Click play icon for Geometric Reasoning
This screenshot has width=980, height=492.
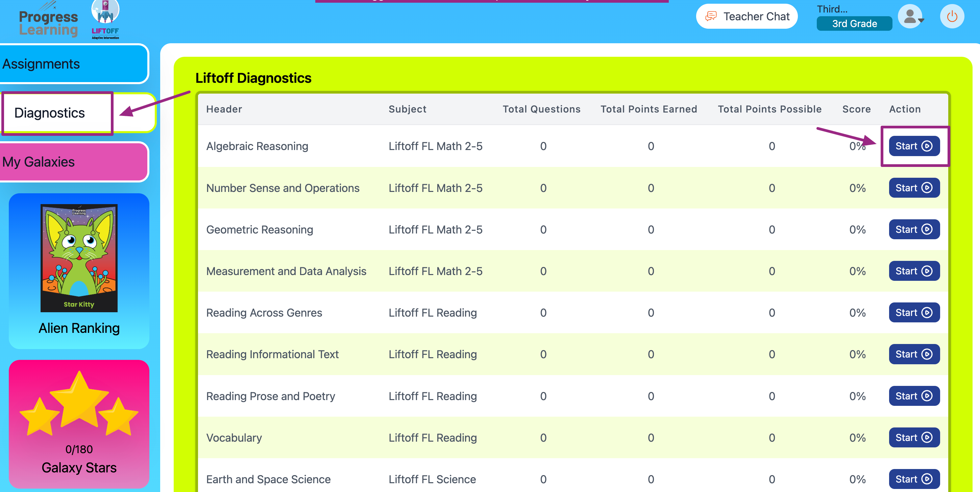click(927, 229)
